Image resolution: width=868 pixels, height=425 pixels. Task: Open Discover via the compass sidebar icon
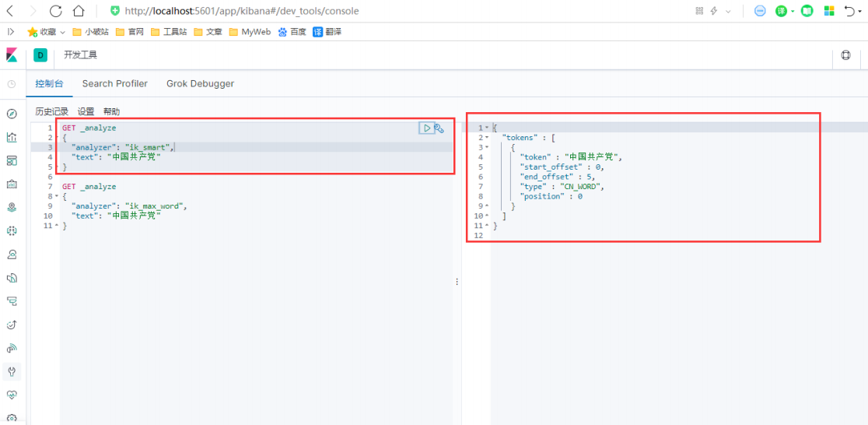12,114
